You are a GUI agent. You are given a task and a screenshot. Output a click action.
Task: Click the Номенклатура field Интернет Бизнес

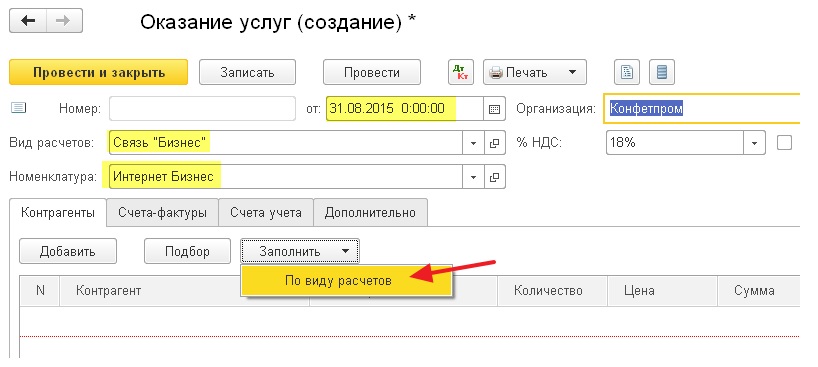coord(286,177)
